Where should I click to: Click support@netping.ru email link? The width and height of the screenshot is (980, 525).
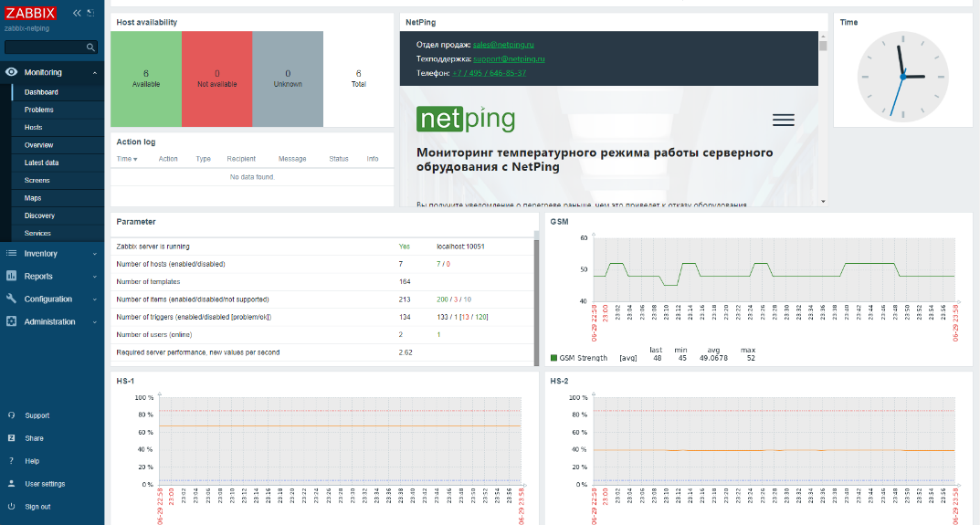509,59
